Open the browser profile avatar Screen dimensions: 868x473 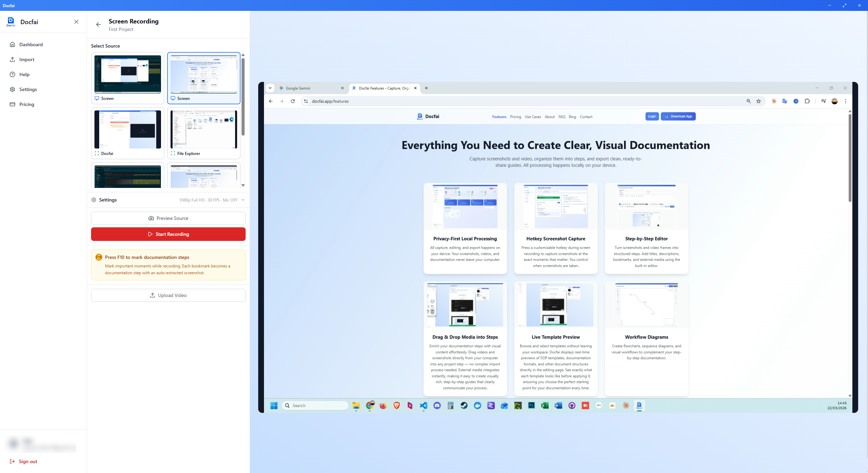coord(835,101)
